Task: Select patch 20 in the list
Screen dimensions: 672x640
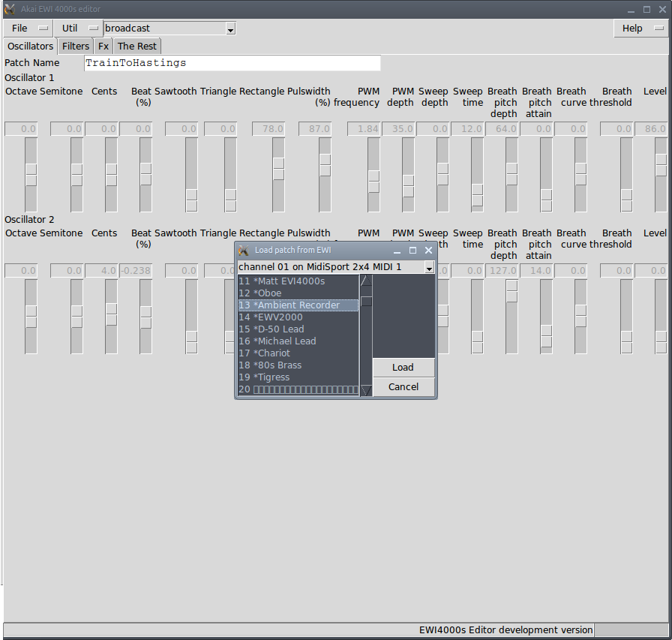Action: pyautogui.click(x=298, y=389)
